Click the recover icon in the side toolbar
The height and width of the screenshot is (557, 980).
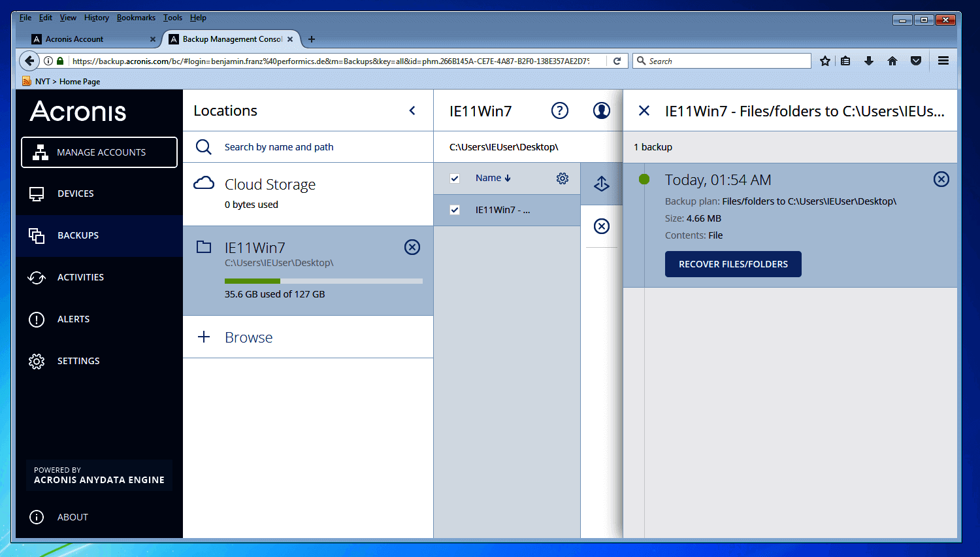coord(601,184)
